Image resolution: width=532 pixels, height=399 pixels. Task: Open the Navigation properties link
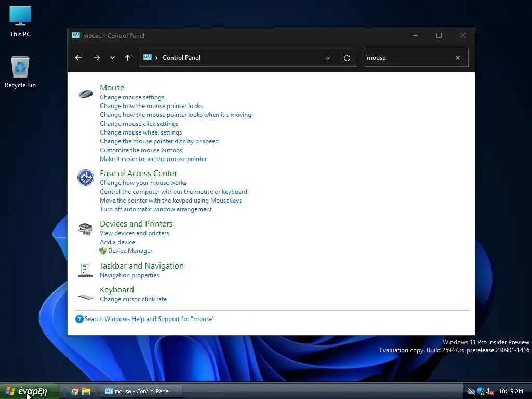(x=129, y=275)
